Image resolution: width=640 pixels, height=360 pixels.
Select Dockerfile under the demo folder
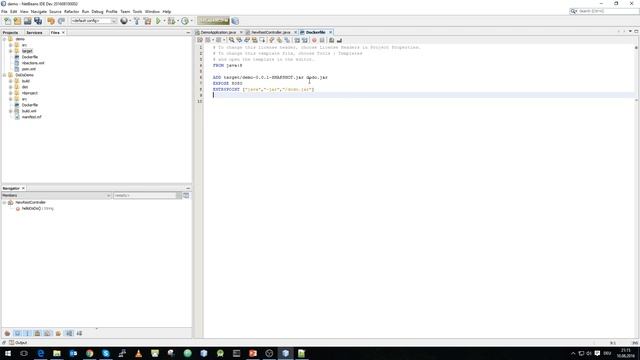30,57
